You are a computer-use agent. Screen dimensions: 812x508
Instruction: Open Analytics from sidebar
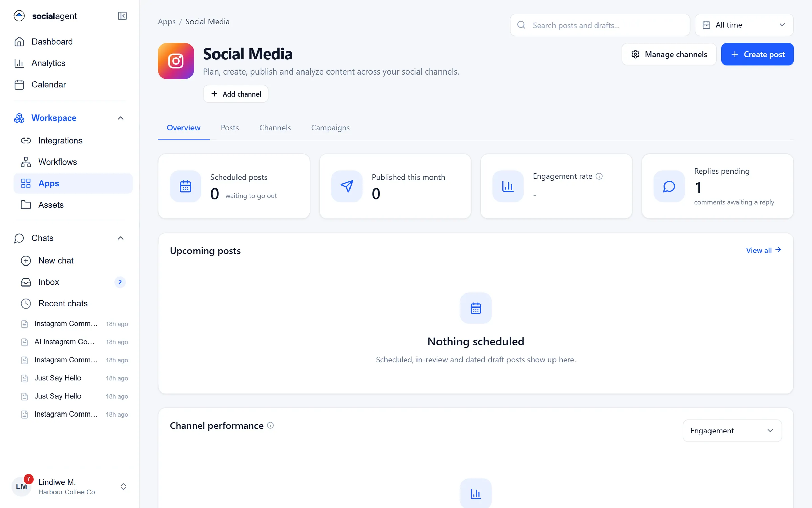coord(70,63)
